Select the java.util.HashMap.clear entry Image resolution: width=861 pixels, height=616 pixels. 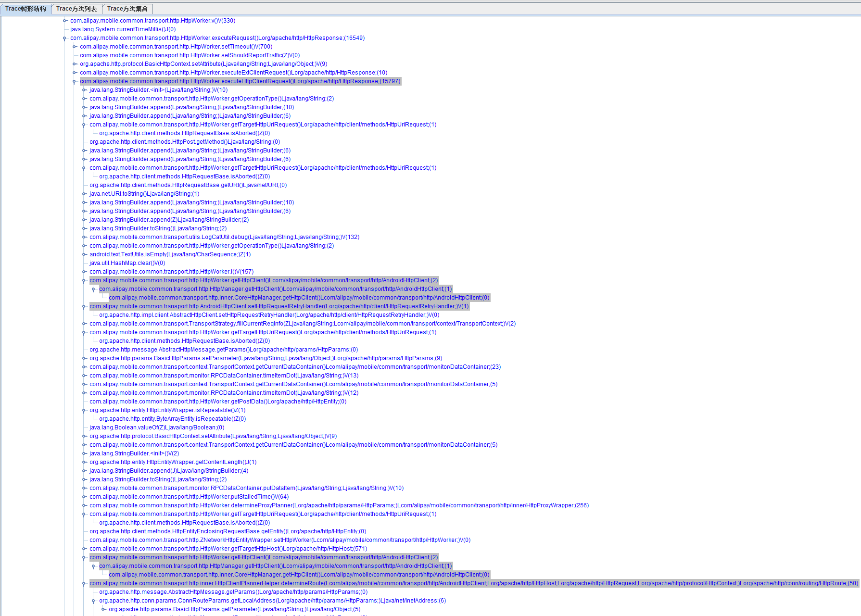(127, 263)
